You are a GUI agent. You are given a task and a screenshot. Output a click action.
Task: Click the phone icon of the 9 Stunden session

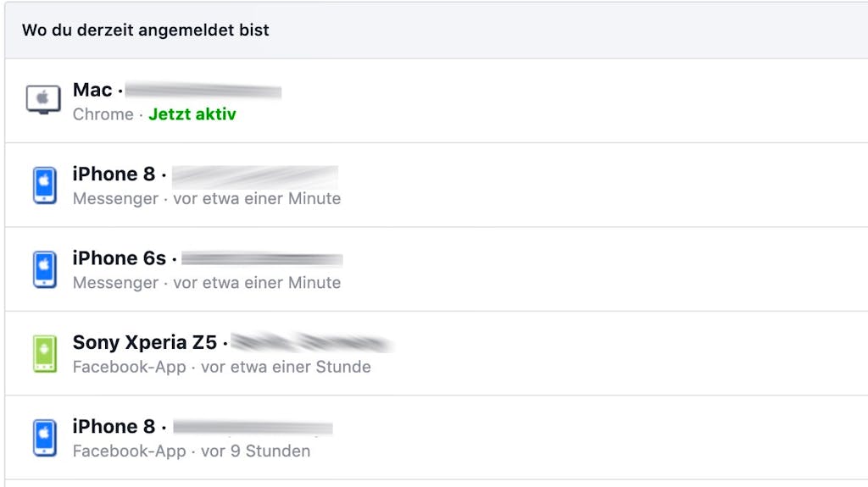coord(45,438)
